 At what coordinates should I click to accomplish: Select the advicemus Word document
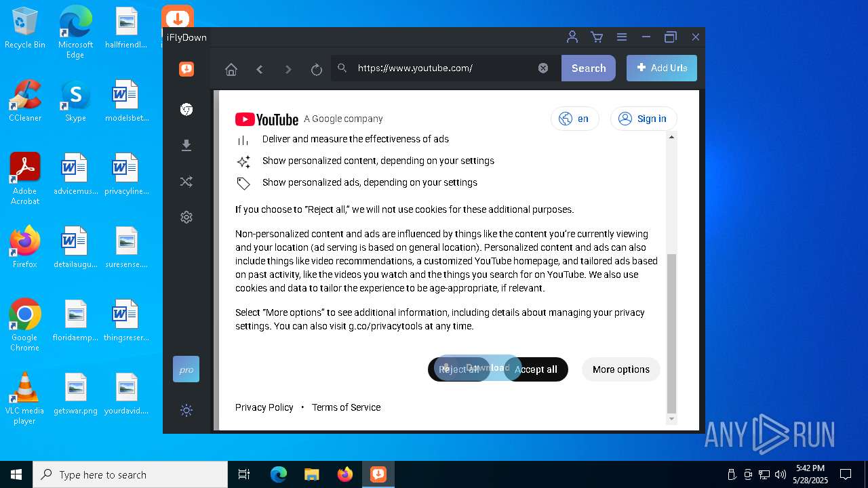point(75,174)
